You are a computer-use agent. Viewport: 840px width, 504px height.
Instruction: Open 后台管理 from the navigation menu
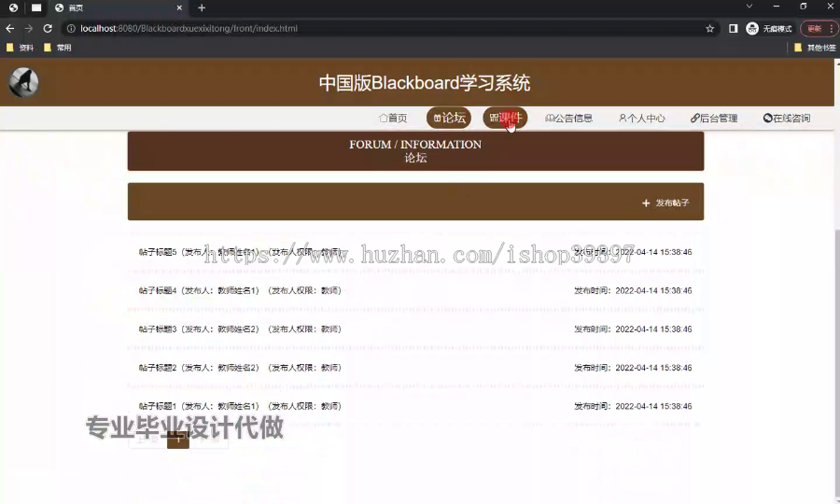coord(714,118)
